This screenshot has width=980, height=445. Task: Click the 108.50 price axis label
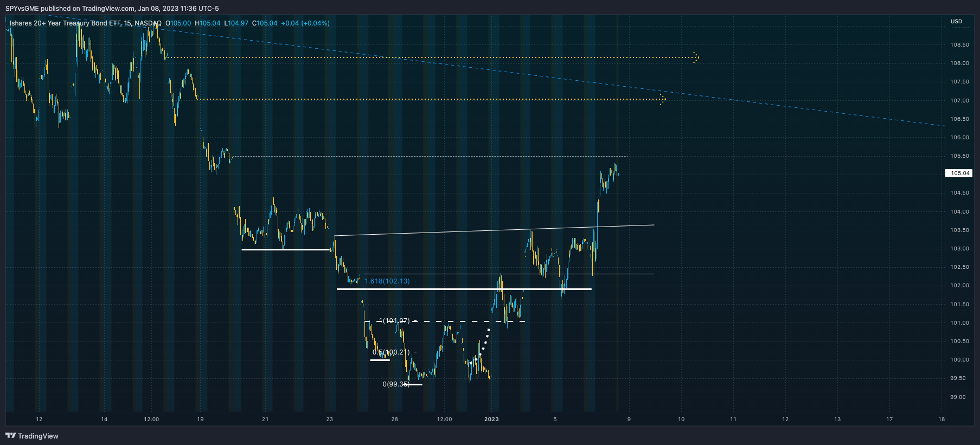[959, 45]
